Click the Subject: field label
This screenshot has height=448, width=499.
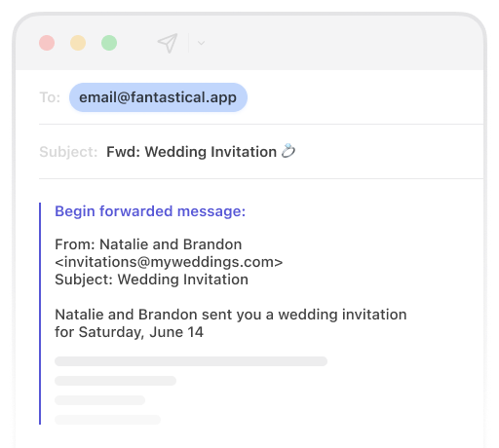tap(68, 152)
